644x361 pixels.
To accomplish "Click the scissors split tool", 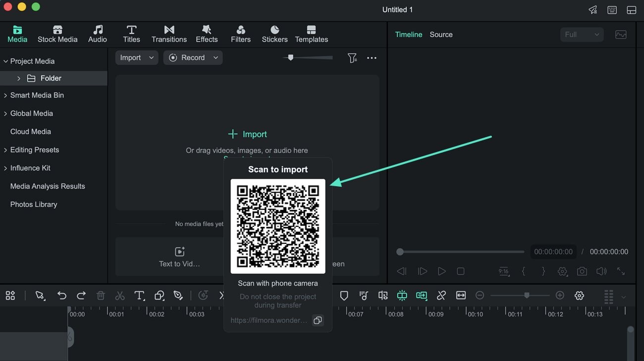I will [120, 296].
